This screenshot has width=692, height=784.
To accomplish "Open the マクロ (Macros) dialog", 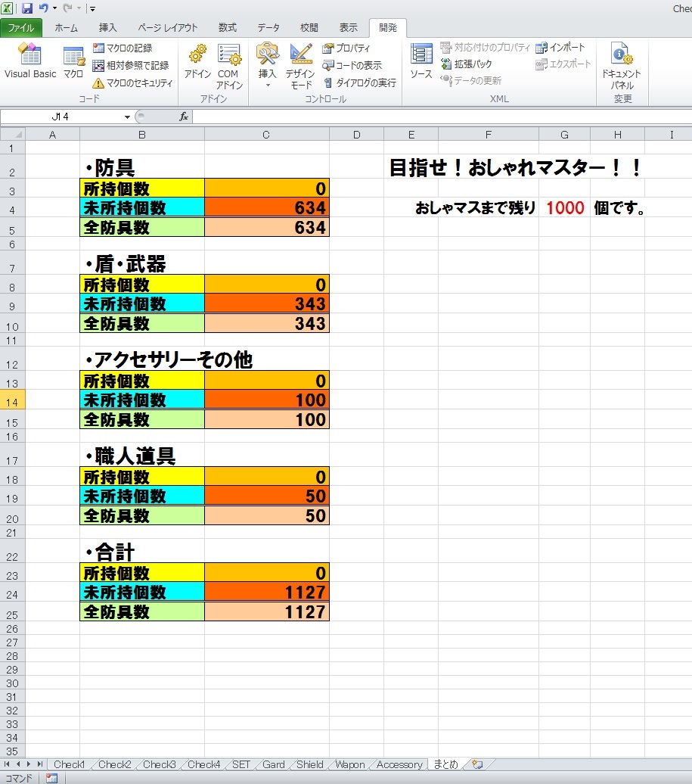I will tap(73, 61).
